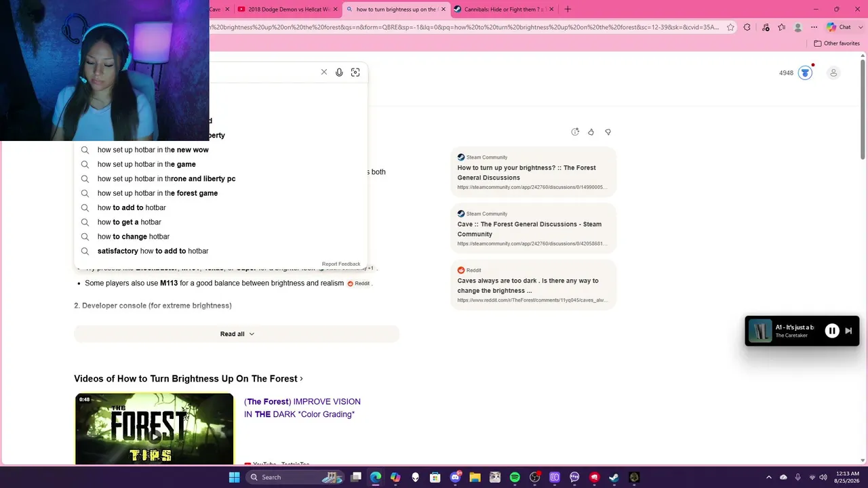
Task: Play The Forest Tips video thumbnail
Action: pyautogui.click(x=154, y=429)
